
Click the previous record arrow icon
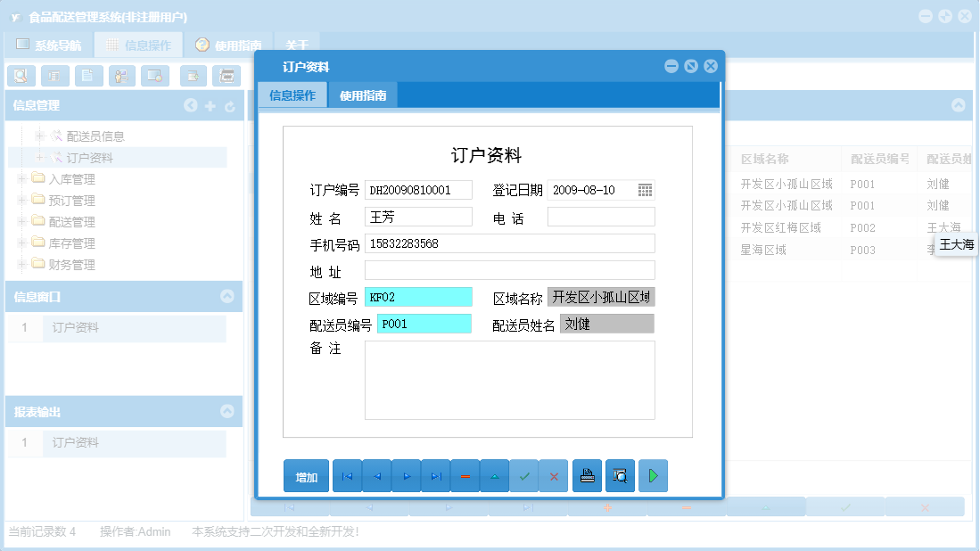[376, 475]
